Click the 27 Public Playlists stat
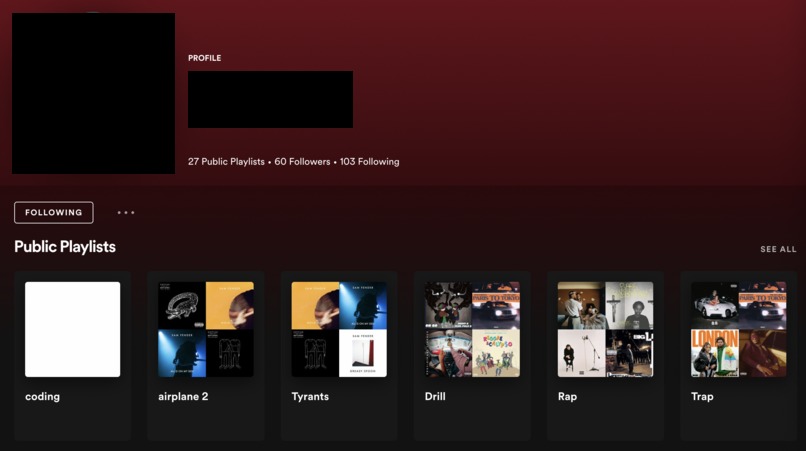This screenshot has height=451, width=806. tap(226, 161)
